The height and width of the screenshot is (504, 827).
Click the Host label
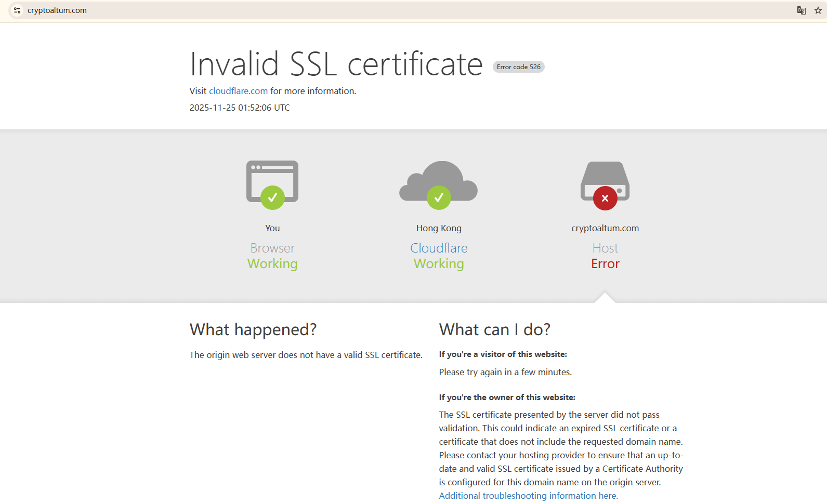point(605,248)
